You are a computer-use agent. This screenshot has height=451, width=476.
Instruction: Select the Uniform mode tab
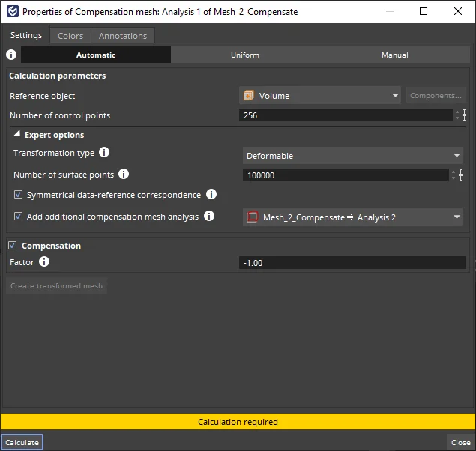[x=245, y=55]
